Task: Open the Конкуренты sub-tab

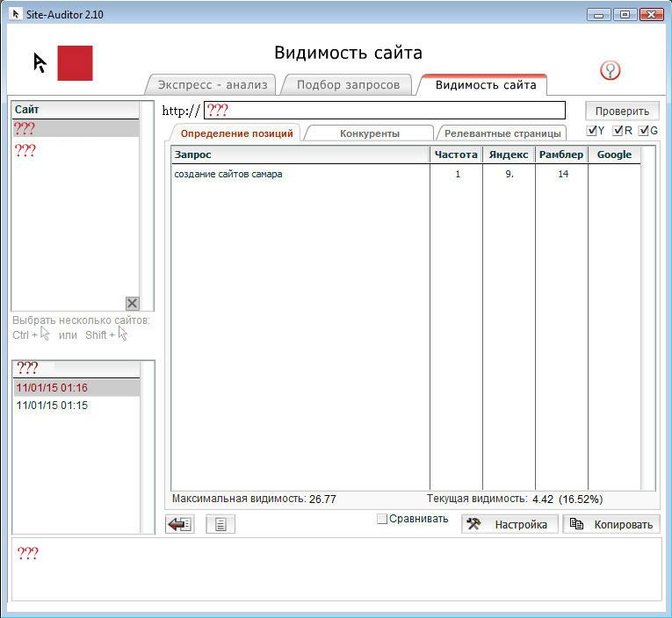Action: [x=369, y=133]
